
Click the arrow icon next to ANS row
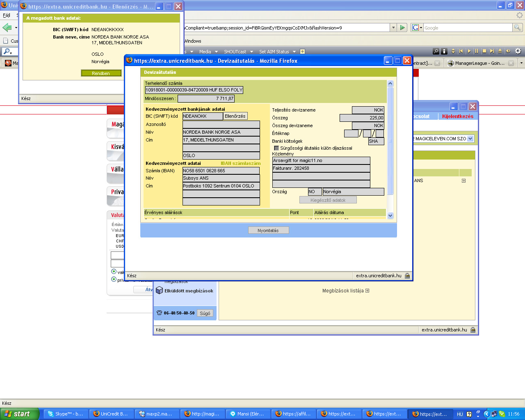click(463, 180)
